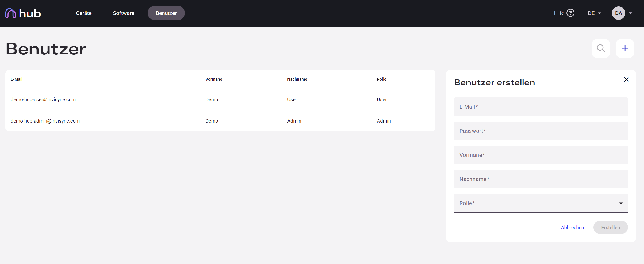Click the Hilfe question mark icon

570,13
